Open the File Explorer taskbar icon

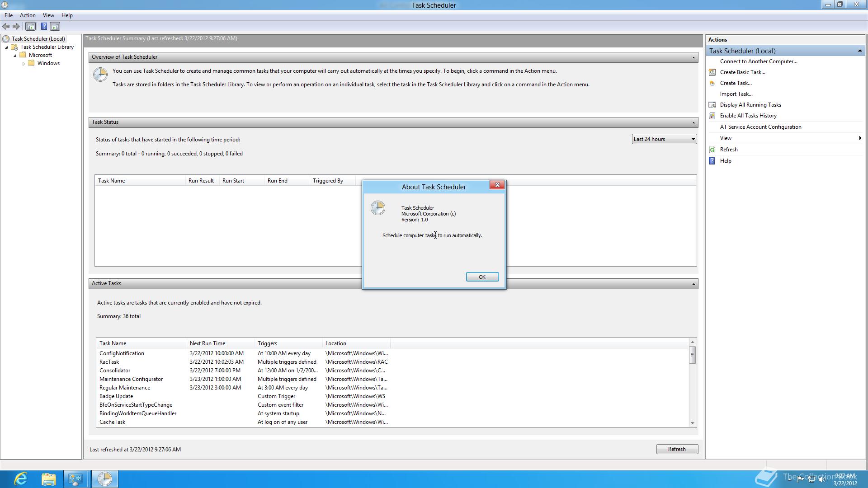coord(48,479)
